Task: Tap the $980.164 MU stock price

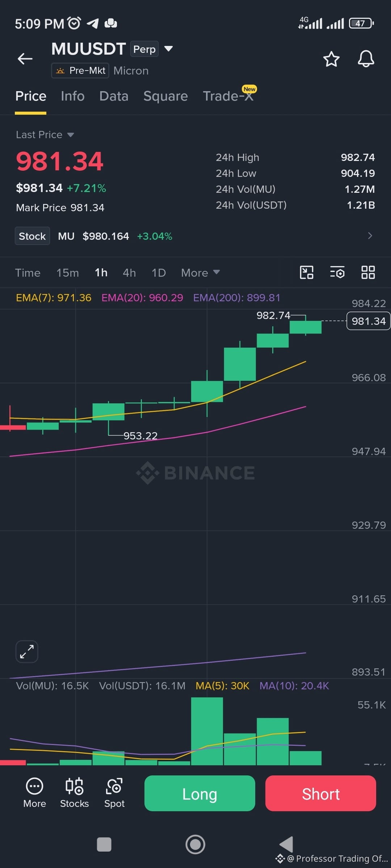Action: pyautogui.click(x=106, y=236)
